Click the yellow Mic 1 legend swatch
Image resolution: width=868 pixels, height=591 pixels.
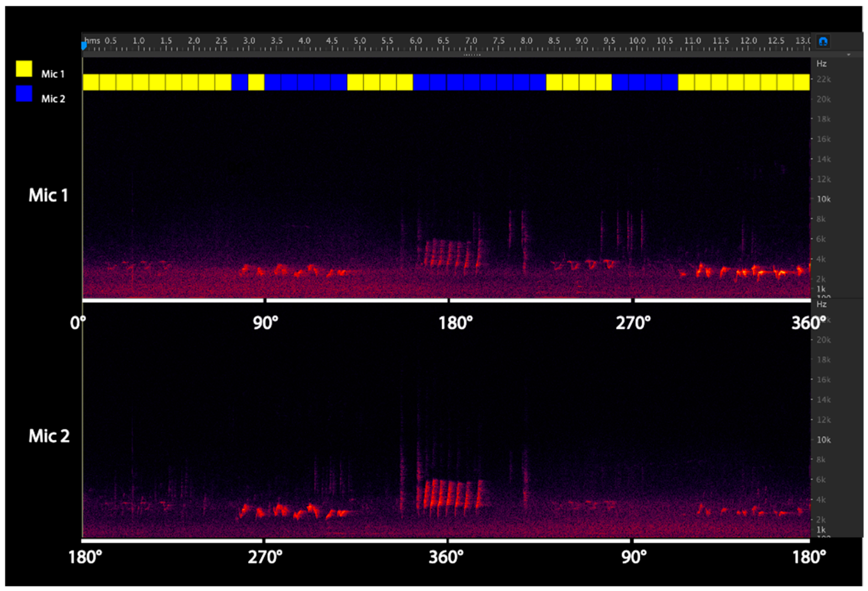point(24,69)
